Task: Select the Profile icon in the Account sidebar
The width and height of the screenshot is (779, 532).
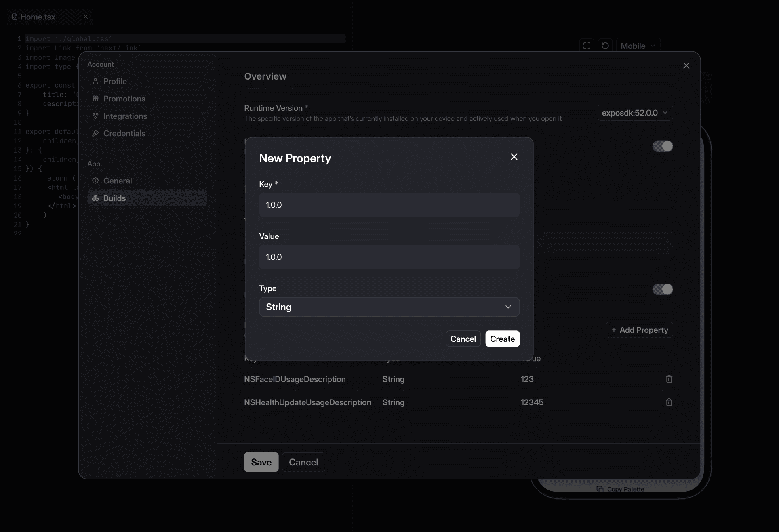Action: coord(96,81)
